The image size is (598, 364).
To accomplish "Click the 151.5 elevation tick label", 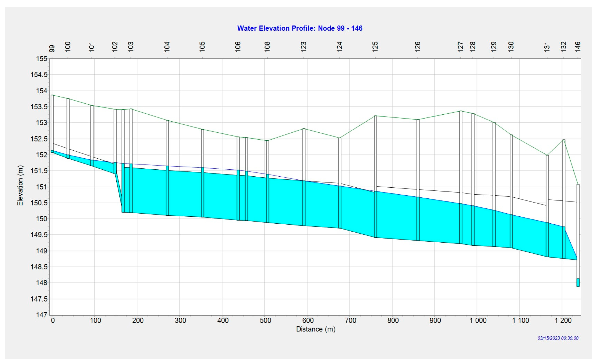I will click(x=39, y=171).
